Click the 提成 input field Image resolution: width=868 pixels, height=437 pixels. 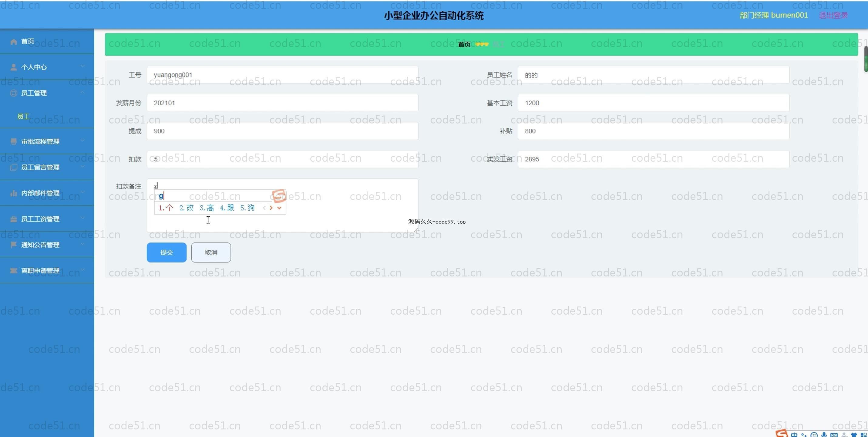(x=282, y=131)
